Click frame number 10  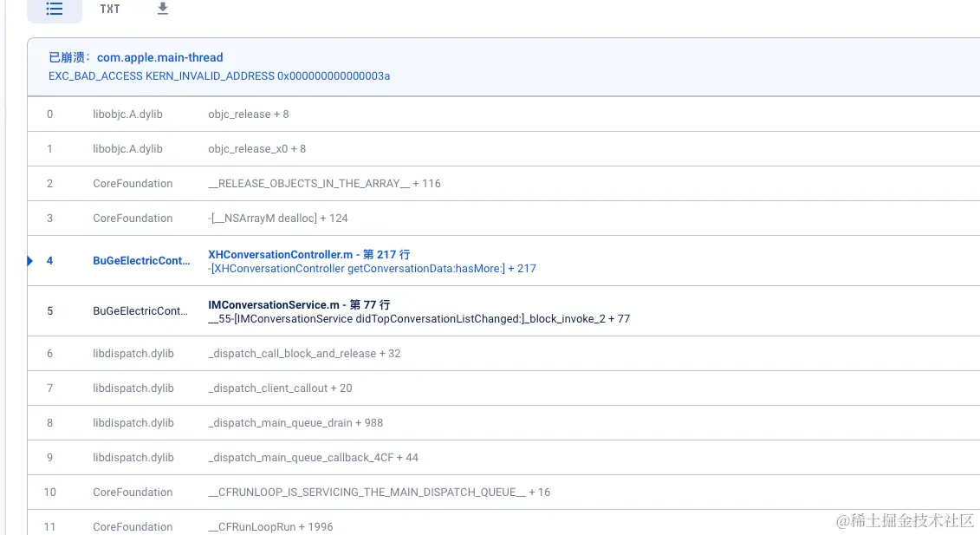point(50,493)
